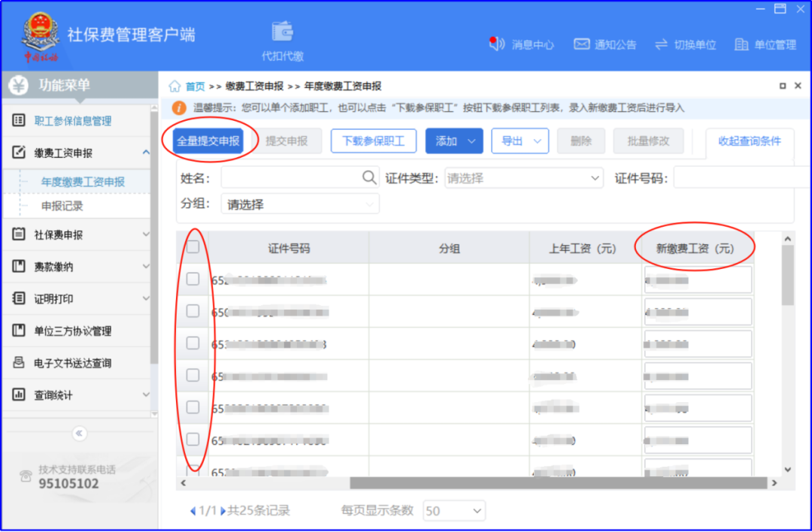Select 年度缴费工资申报 submenu item
The image size is (812, 532).
pos(83,182)
